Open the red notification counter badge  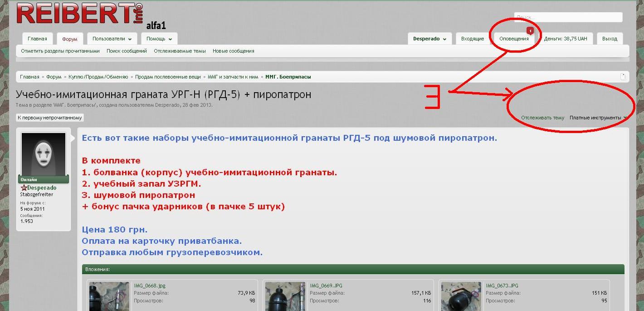pos(530,31)
